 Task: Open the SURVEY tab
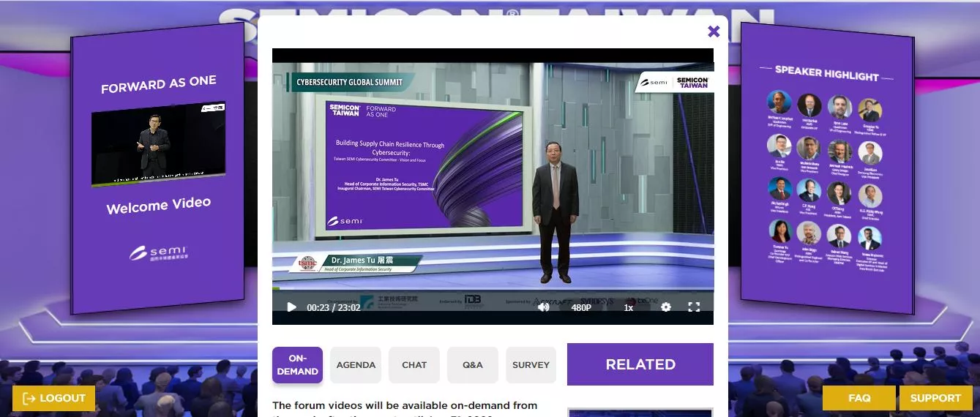point(531,365)
